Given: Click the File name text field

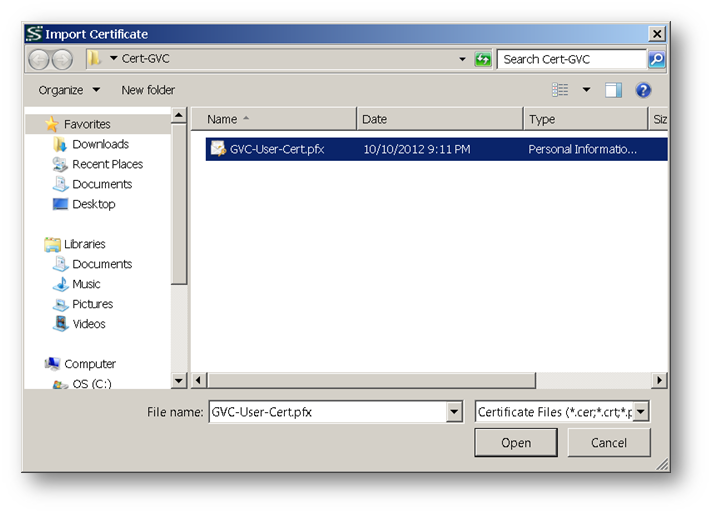Looking at the screenshot, I should (328, 412).
